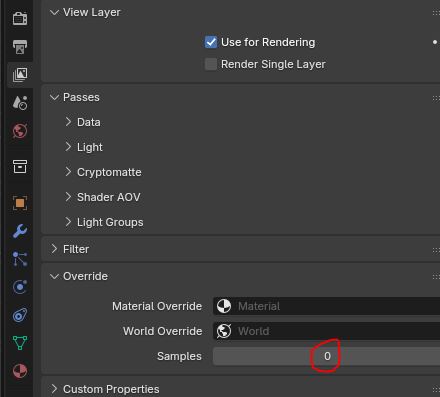Click the Passes panel drag grip
The width and height of the screenshot is (440, 397).
(x=436, y=98)
